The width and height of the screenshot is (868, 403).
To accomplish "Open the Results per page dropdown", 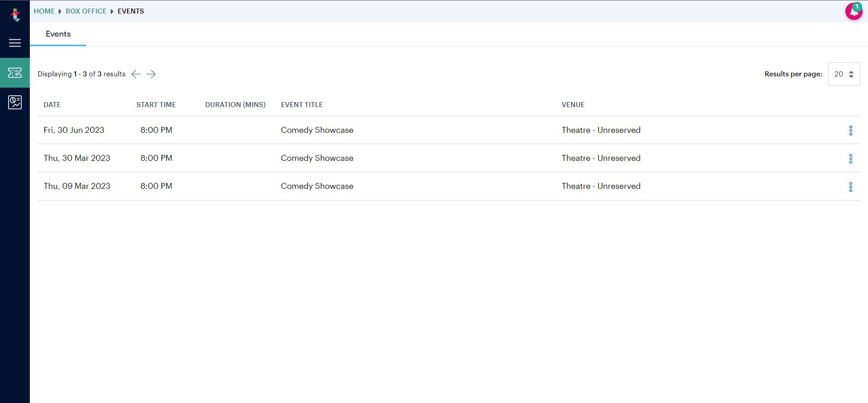I will (844, 74).
